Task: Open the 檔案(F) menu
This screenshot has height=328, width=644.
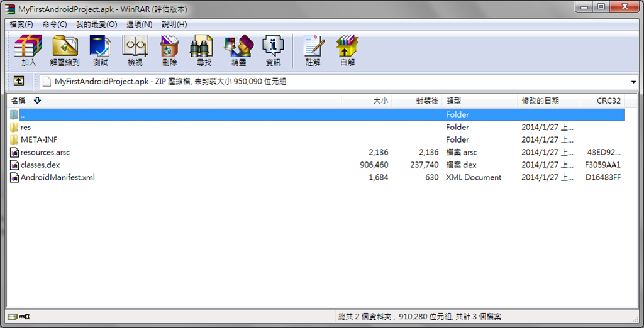Action: pyautogui.click(x=21, y=25)
